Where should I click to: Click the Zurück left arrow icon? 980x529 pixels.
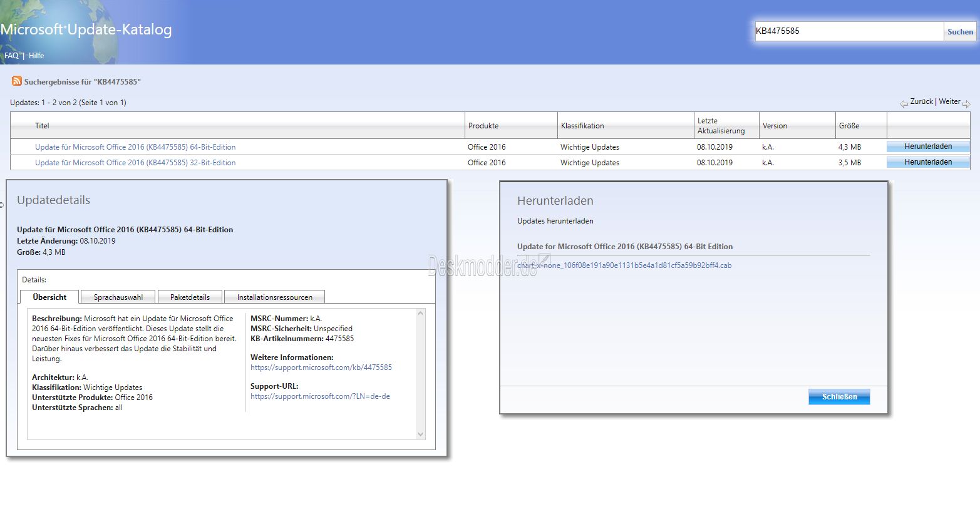point(904,104)
